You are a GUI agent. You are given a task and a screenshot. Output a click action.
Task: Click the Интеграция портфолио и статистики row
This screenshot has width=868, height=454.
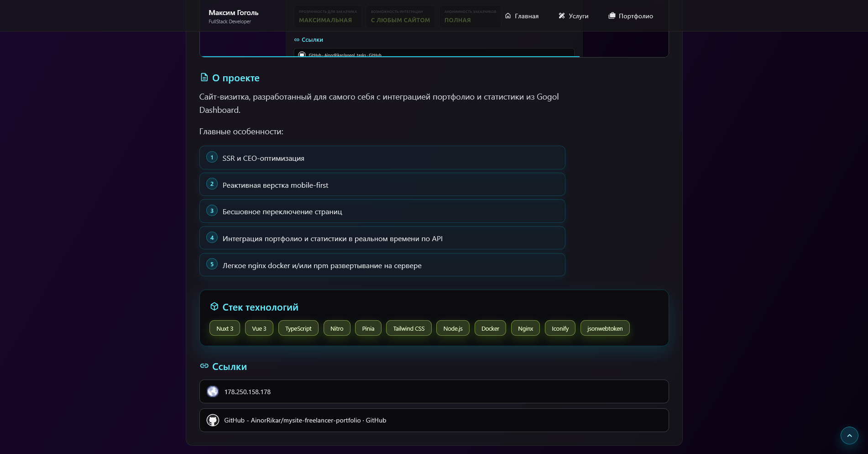pos(382,238)
